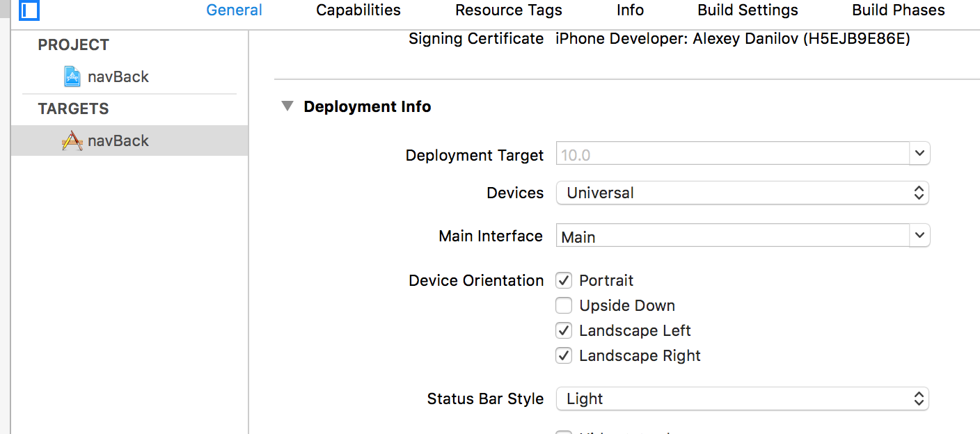Switch to the Build Phases tab
Screen dimensions: 980x434
coord(898,10)
